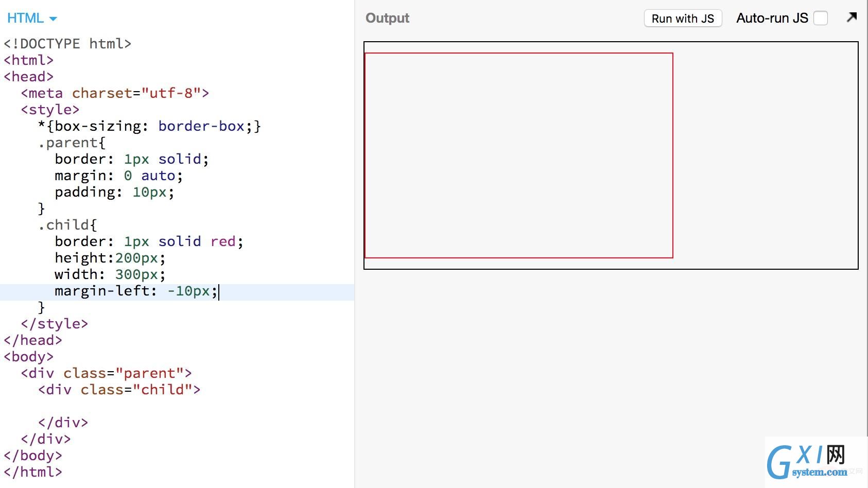The width and height of the screenshot is (868, 488).
Task: Click the Output panel label
Action: (x=387, y=18)
